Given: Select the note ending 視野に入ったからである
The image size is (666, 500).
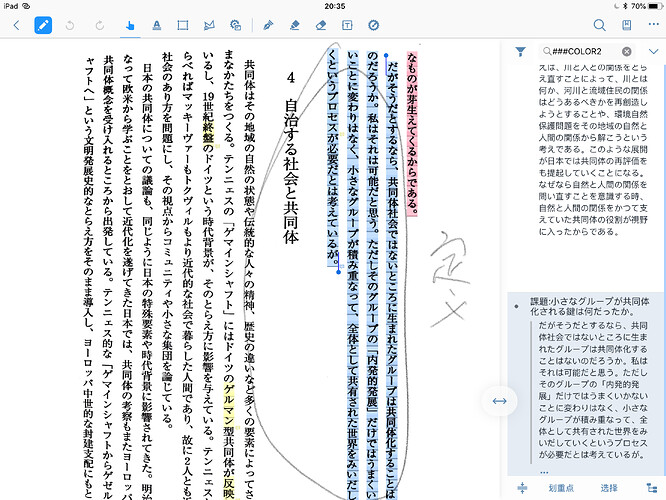Looking at the screenshot, I should [593, 149].
